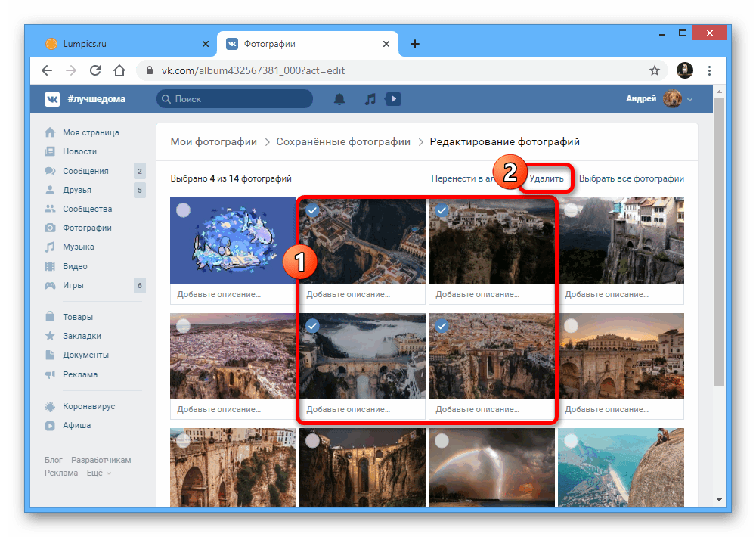This screenshot has width=756, height=537.
Task: Deselect the aerial bridge town photo checkbox
Action: click(312, 210)
